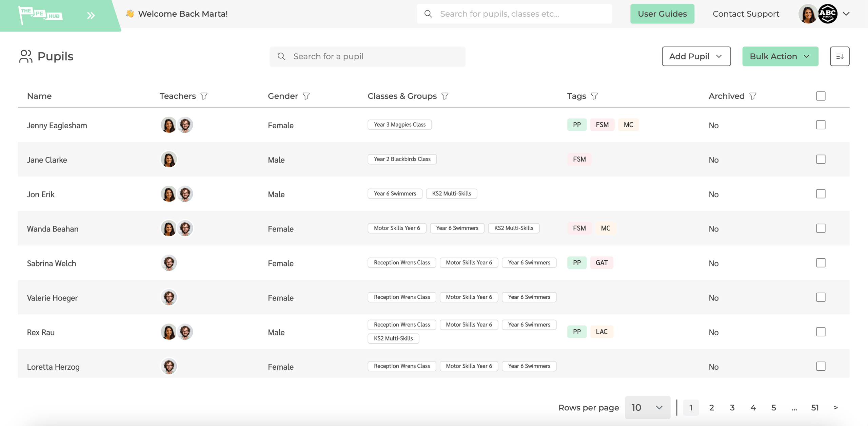
Task: Tick the checkbox for Jenny Eaglesham
Action: pos(821,125)
